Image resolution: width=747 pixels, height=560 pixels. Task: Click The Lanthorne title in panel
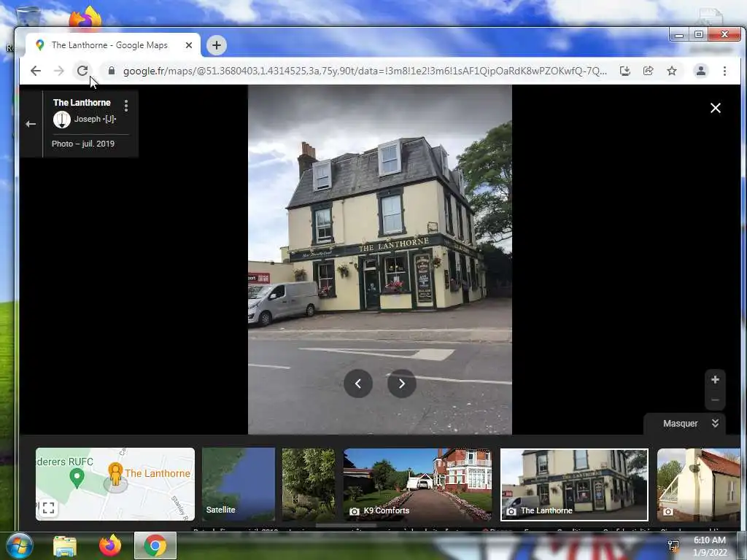pos(82,102)
